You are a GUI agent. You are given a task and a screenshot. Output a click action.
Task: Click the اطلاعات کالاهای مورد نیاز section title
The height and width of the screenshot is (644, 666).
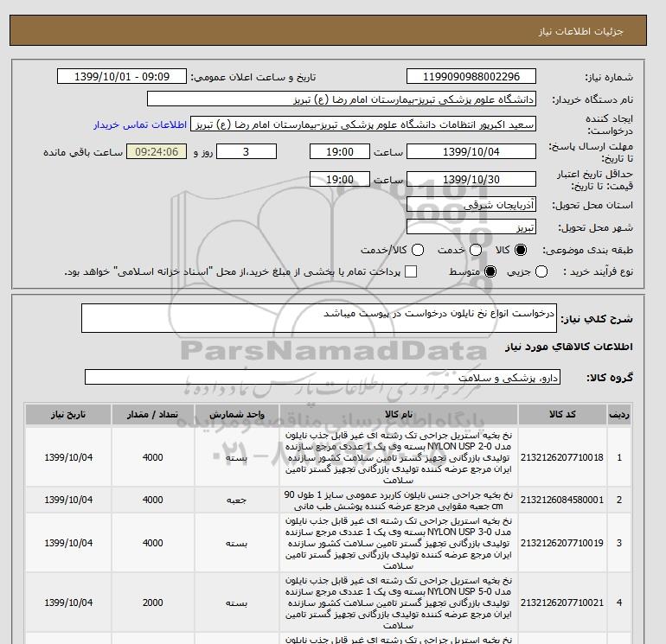[569, 347]
